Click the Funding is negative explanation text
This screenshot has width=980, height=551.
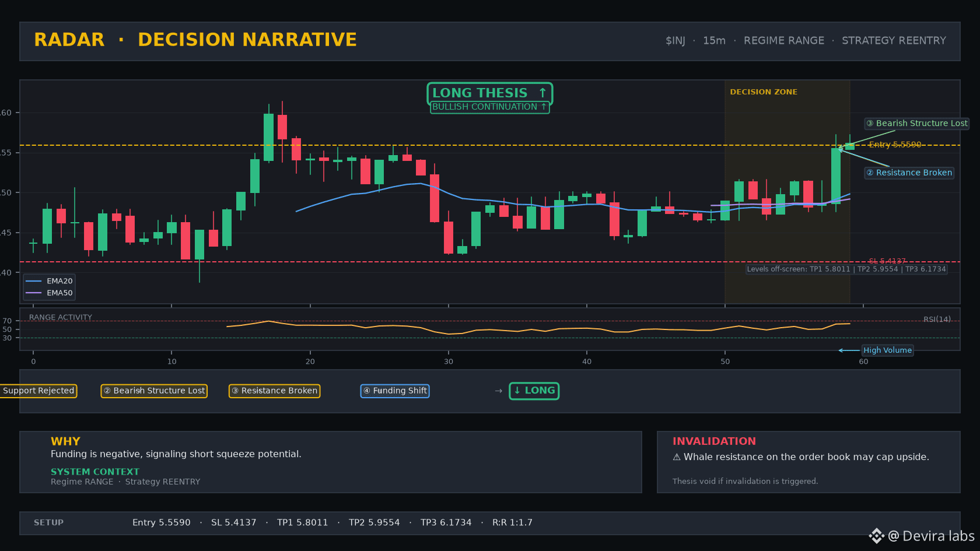tap(176, 454)
